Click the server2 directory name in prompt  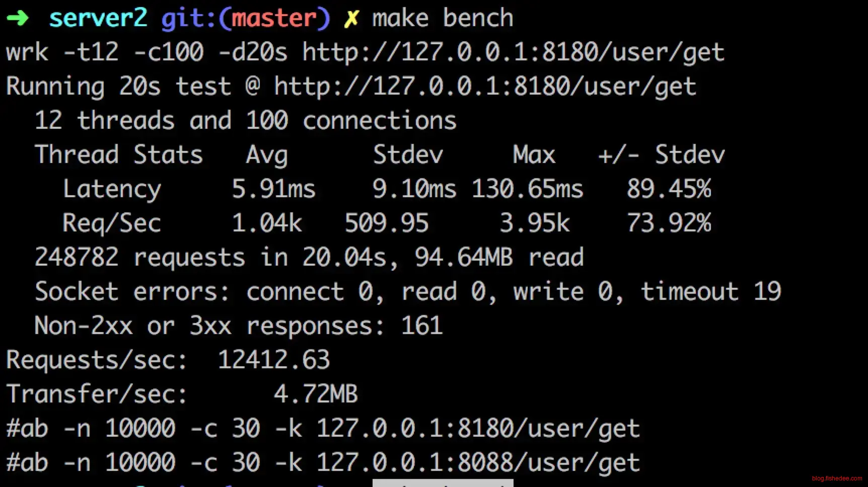coord(98,18)
